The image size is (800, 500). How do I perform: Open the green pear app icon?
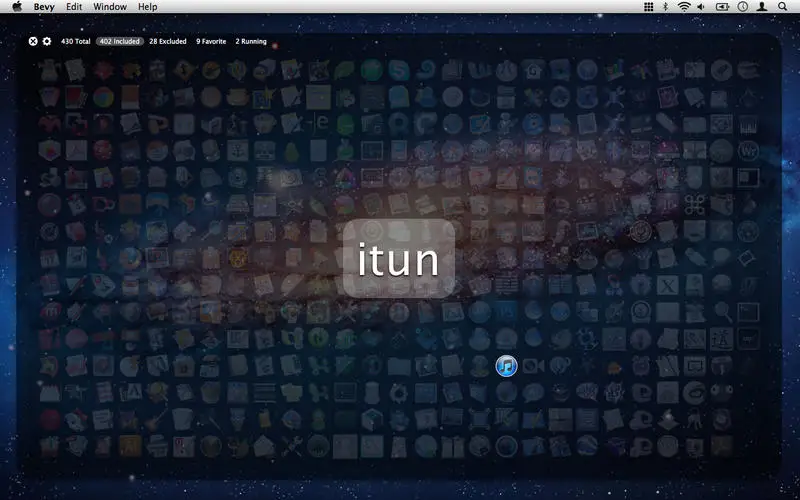[x=291, y=151]
